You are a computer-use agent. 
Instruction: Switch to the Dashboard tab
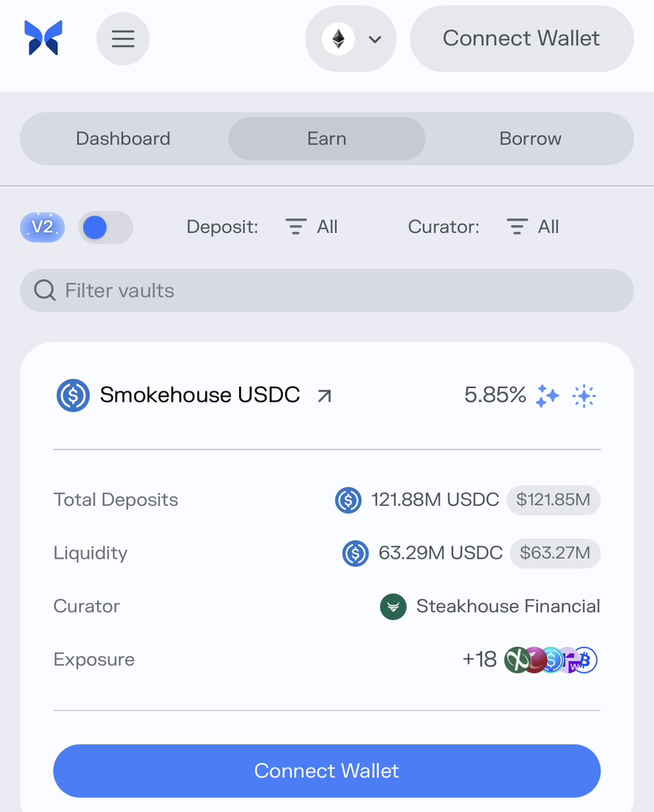click(x=123, y=139)
